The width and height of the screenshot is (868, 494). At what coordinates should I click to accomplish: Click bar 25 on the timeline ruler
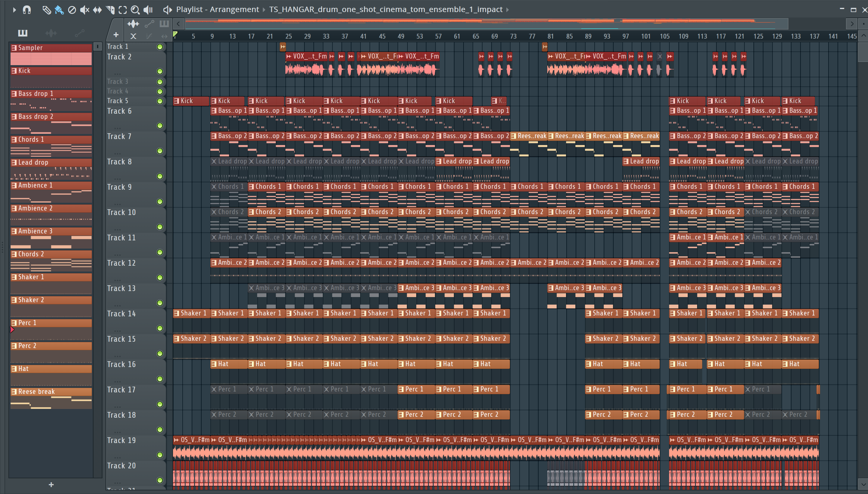pos(288,36)
